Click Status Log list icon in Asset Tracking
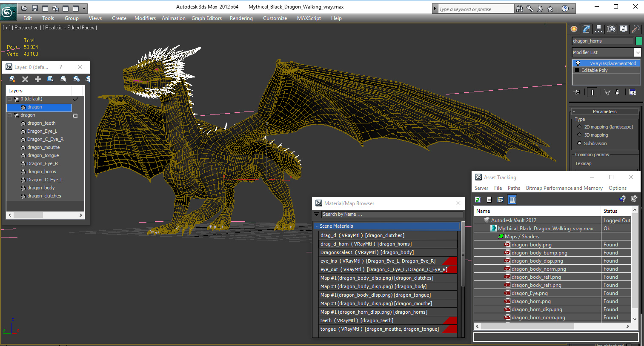This screenshot has width=644, height=346. pos(489,200)
